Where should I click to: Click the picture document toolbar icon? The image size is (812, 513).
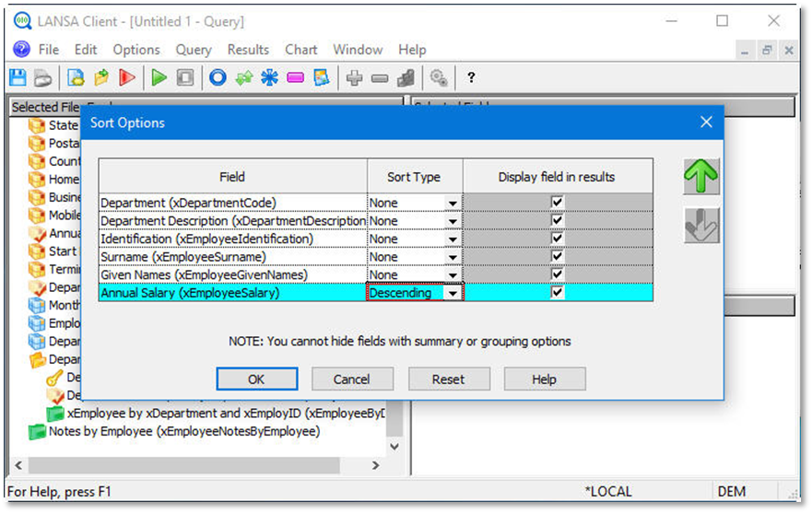[x=321, y=78]
